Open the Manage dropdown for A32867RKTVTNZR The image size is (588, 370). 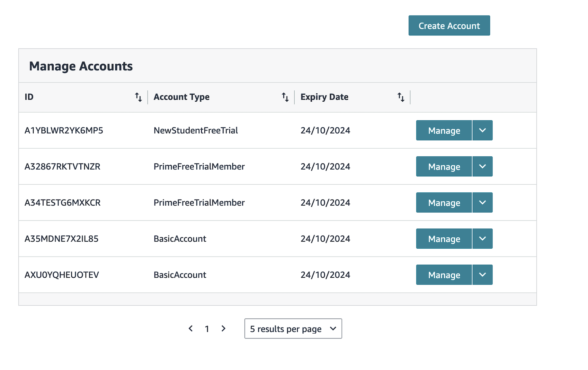tap(482, 166)
